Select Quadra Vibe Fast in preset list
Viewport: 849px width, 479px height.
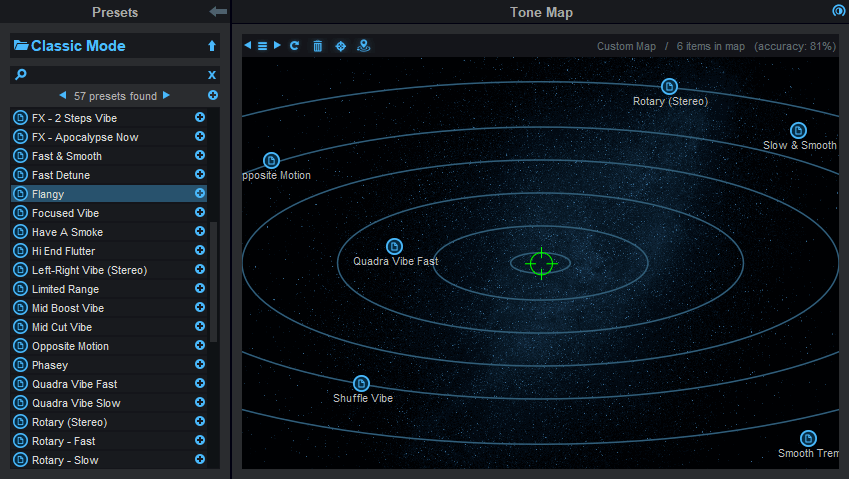click(109, 383)
